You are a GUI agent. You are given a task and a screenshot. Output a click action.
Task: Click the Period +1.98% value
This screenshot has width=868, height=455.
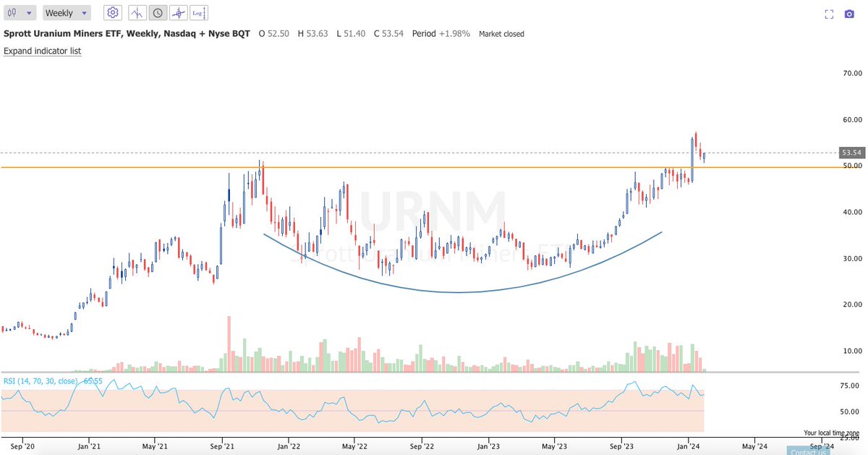click(x=441, y=34)
